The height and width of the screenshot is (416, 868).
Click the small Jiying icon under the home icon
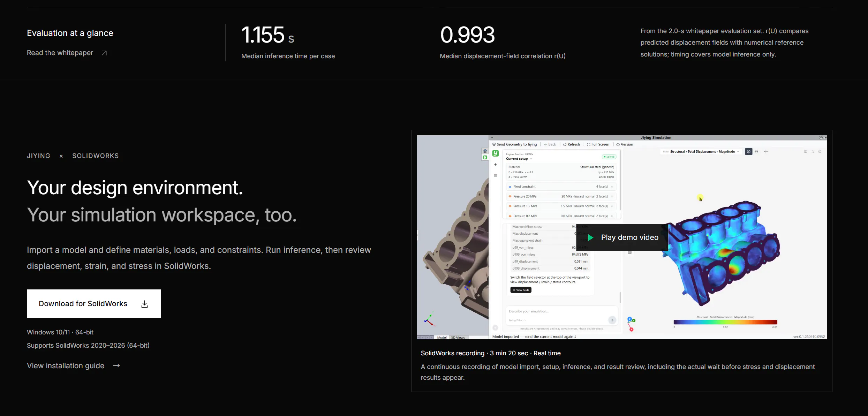pos(485,157)
